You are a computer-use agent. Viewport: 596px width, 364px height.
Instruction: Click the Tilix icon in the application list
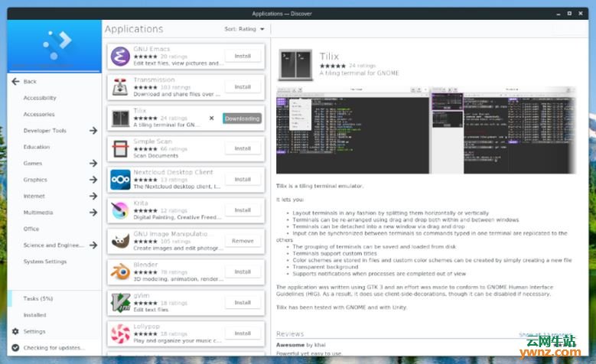120,119
